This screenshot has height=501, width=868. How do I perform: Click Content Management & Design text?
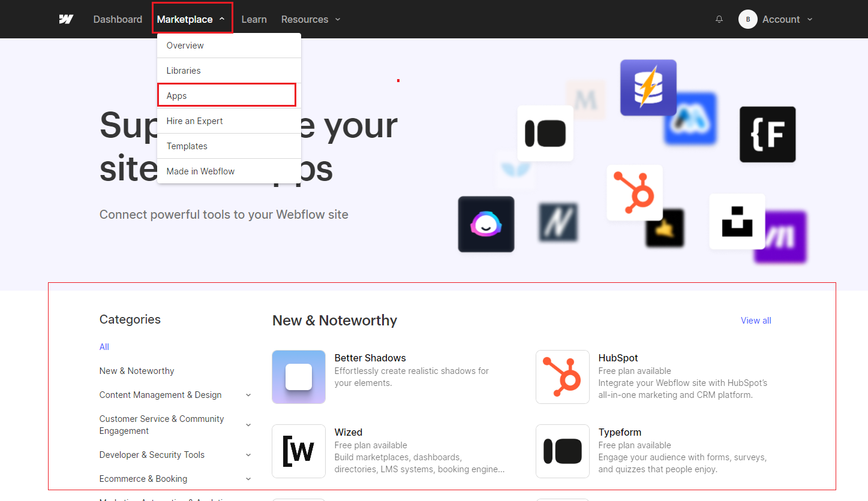(161, 395)
